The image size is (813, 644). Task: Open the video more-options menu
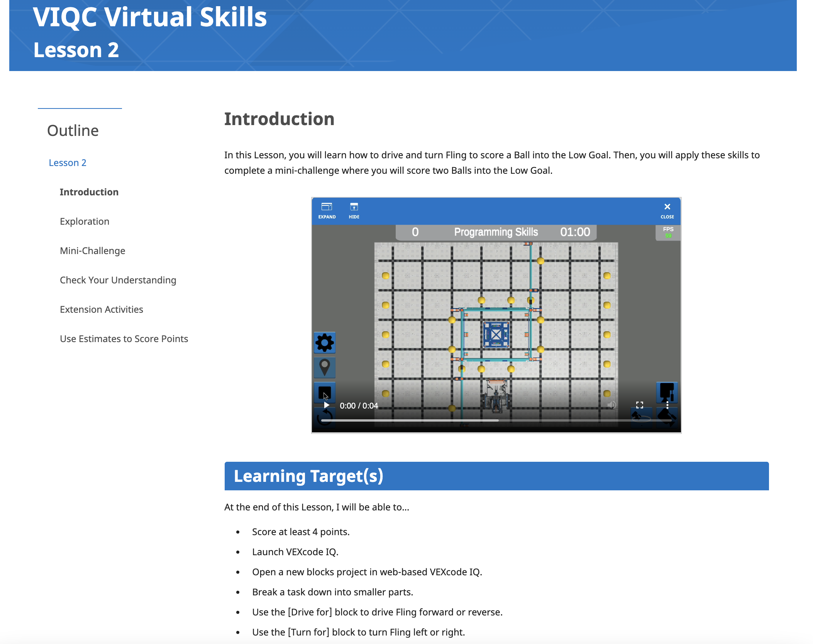coord(667,405)
